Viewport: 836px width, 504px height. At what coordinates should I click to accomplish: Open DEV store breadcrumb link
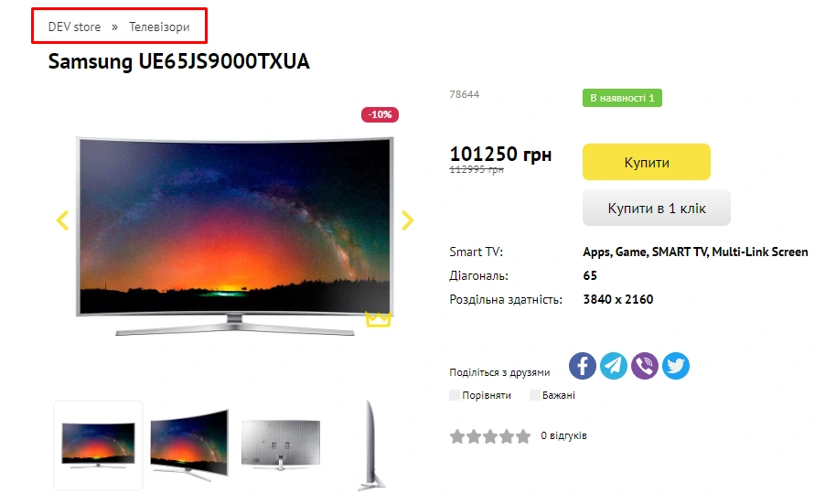pyautogui.click(x=74, y=27)
